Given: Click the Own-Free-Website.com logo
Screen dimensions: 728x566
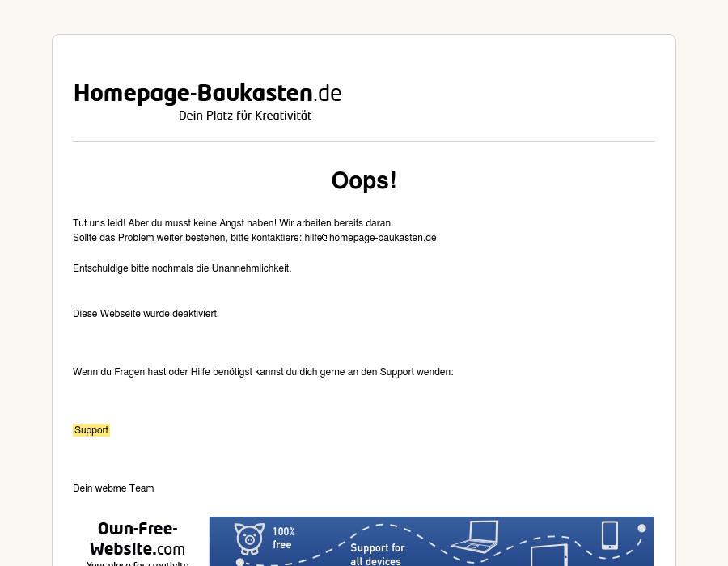Looking at the screenshot, I should click(137, 539).
